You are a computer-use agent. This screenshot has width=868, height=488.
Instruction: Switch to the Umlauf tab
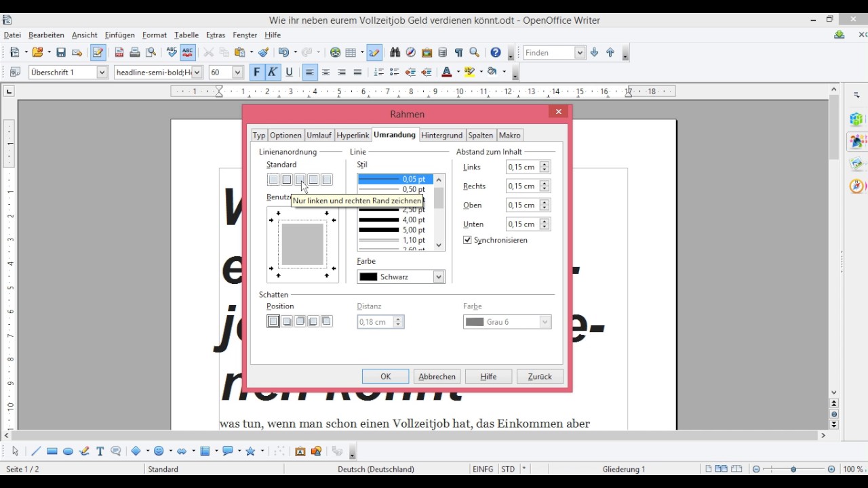pyautogui.click(x=319, y=135)
